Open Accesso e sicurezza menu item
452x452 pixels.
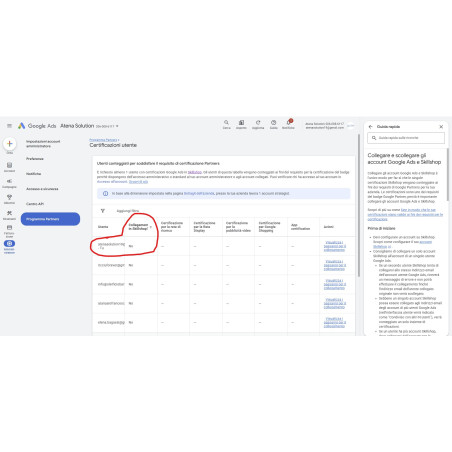click(42, 189)
